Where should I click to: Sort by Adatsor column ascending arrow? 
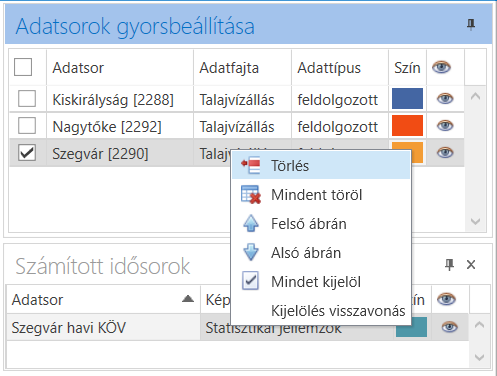pyautogui.click(x=188, y=299)
